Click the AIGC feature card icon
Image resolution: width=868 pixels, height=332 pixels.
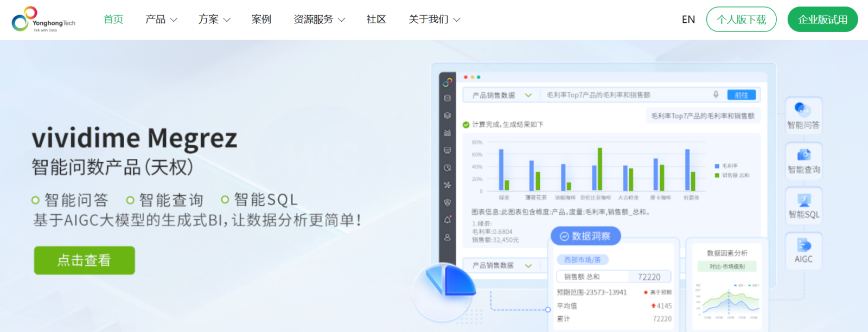(x=804, y=245)
